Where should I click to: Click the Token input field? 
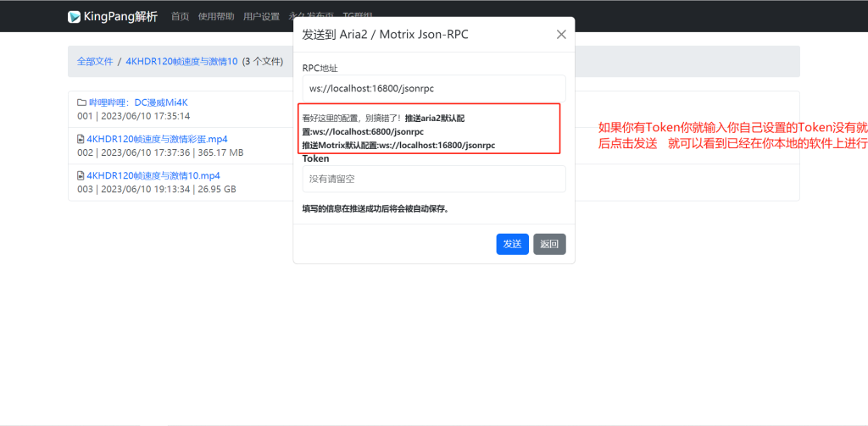pyautogui.click(x=434, y=179)
